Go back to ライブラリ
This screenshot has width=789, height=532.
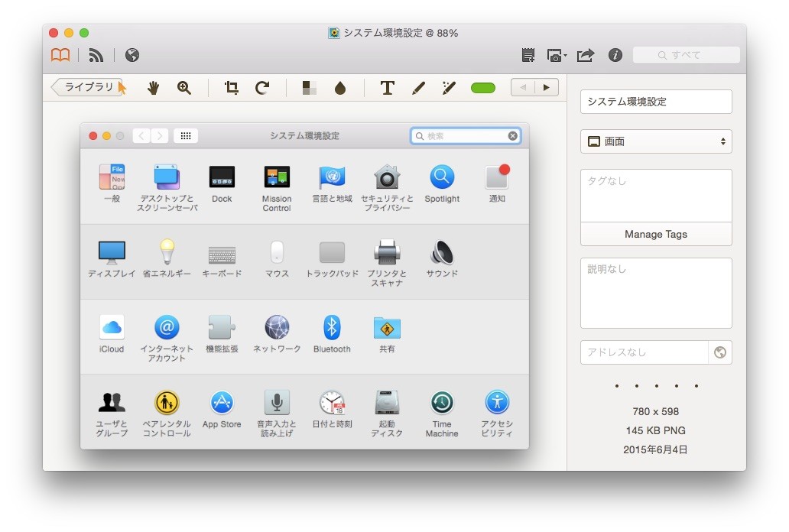[x=88, y=87]
